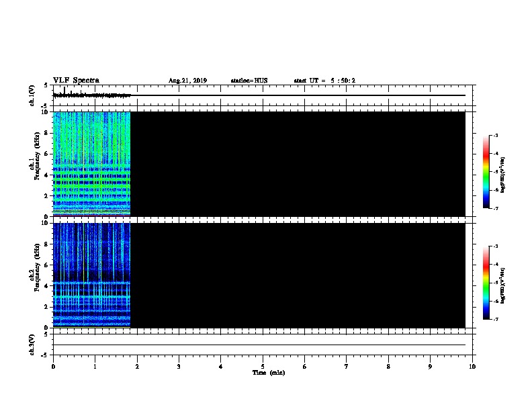Click the time axis tick label '0'
This screenshot has height=411, width=532.
(x=53, y=367)
